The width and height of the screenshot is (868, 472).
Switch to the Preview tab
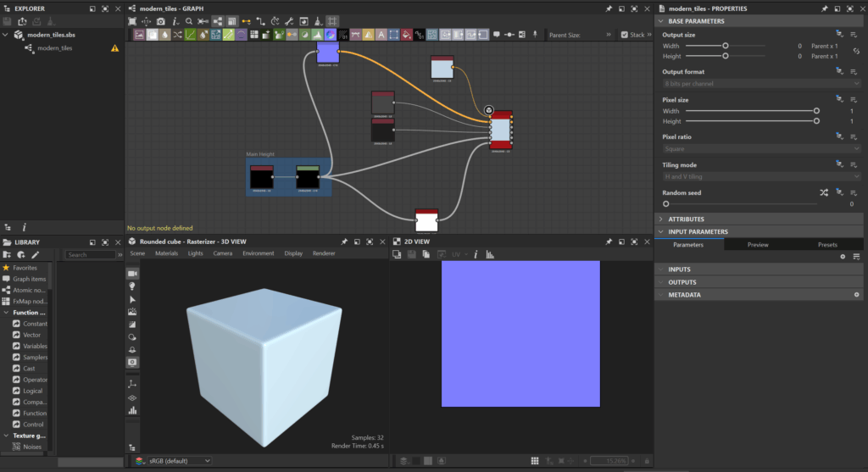[758, 245]
